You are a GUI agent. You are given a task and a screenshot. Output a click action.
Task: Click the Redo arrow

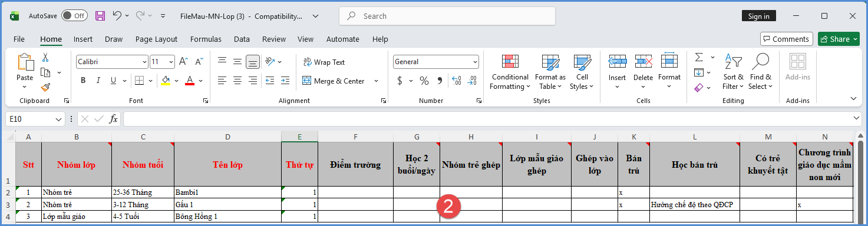click(140, 16)
